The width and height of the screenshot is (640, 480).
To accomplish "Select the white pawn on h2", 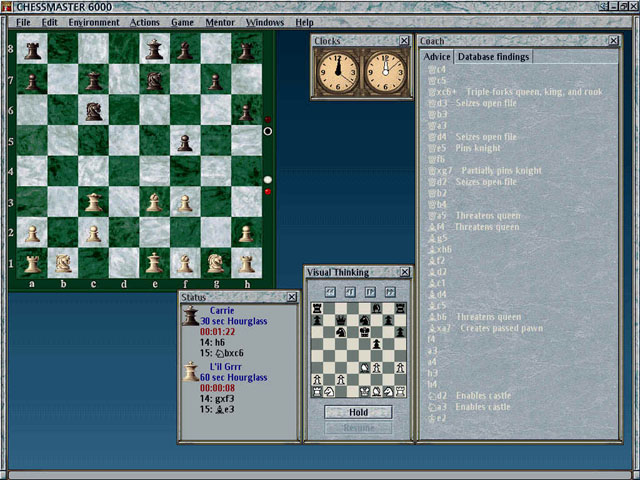I will coord(246,234).
